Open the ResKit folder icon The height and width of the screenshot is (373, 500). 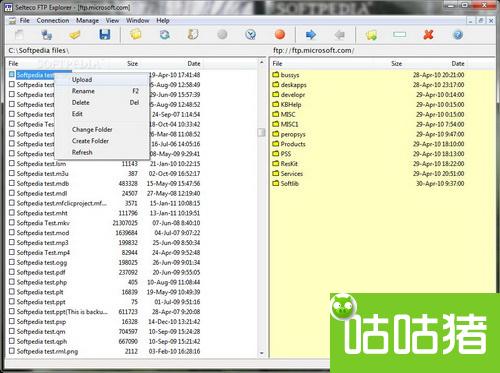click(276, 164)
